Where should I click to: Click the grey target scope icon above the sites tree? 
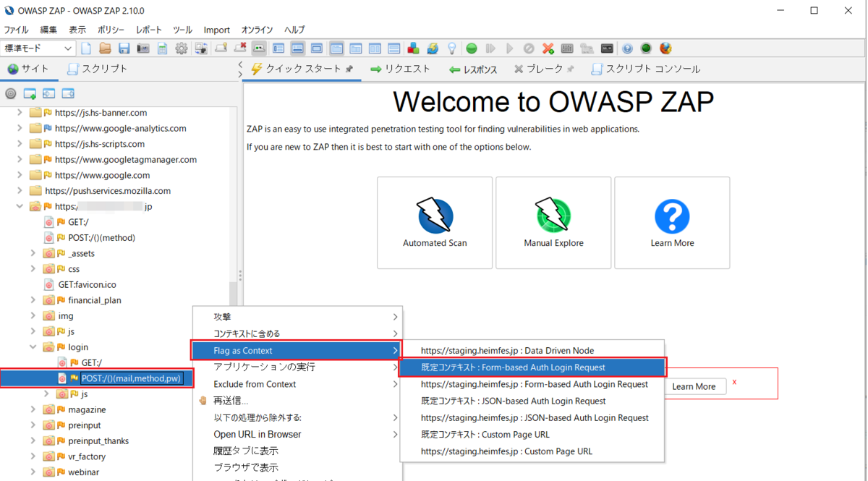(11, 93)
